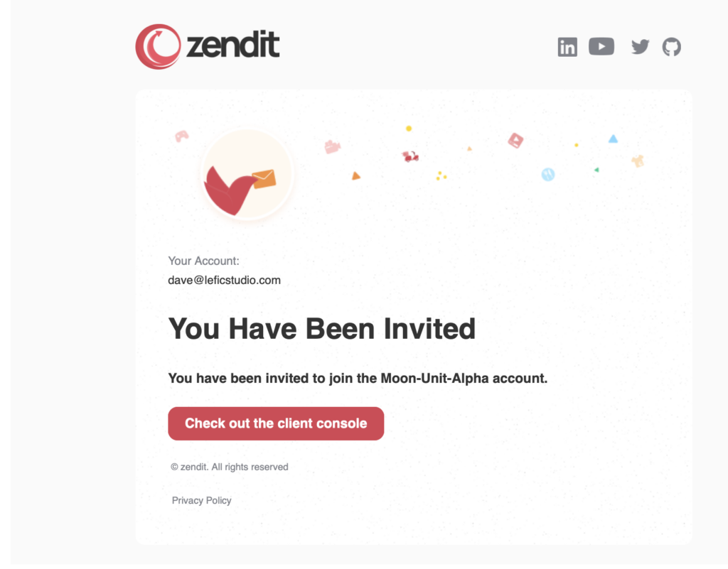Viewport: 728px width, 569px height.
Task: Click the pink video camera icon
Action: [x=332, y=146]
